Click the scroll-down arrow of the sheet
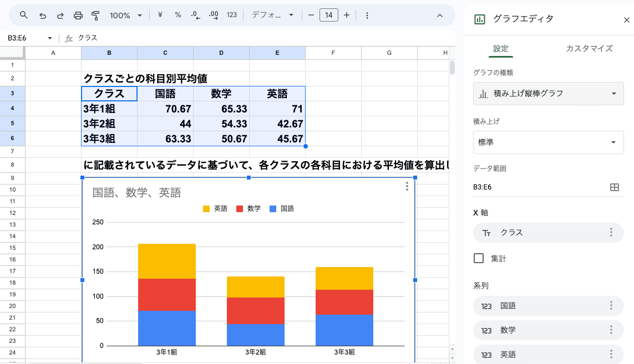The height and width of the screenshot is (364, 634). coord(452,358)
